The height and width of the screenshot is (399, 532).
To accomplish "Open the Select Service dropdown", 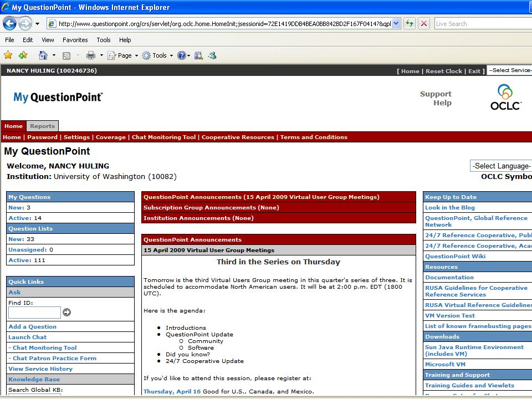I will [x=510, y=70].
